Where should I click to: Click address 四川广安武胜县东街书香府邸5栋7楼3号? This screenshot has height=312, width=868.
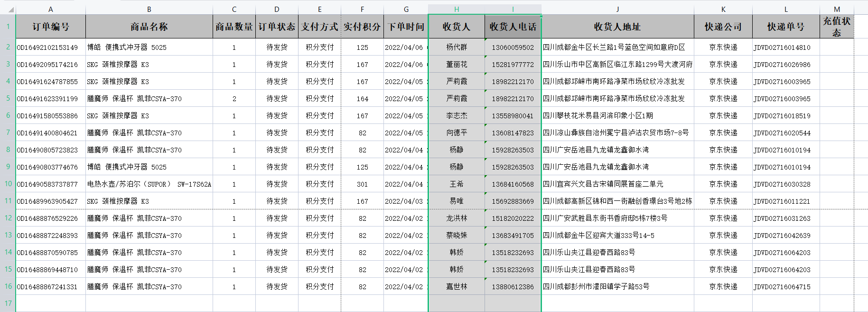pyautogui.click(x=617, y=218)
